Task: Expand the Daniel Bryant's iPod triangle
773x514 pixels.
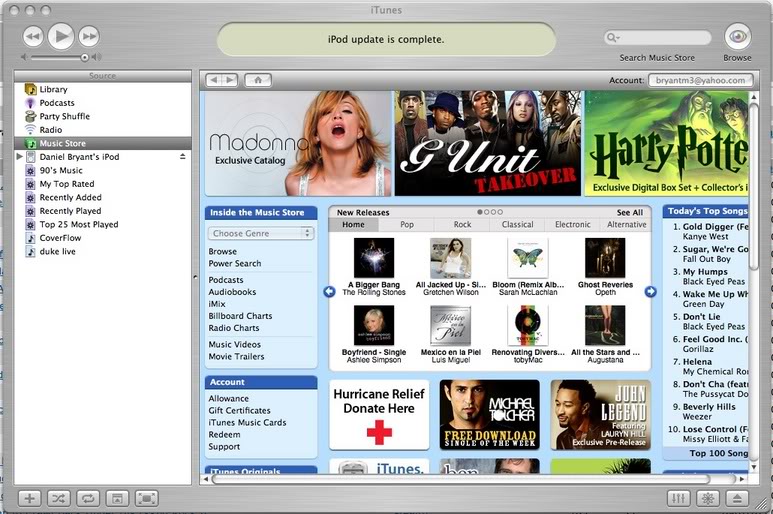Action: 20,157
